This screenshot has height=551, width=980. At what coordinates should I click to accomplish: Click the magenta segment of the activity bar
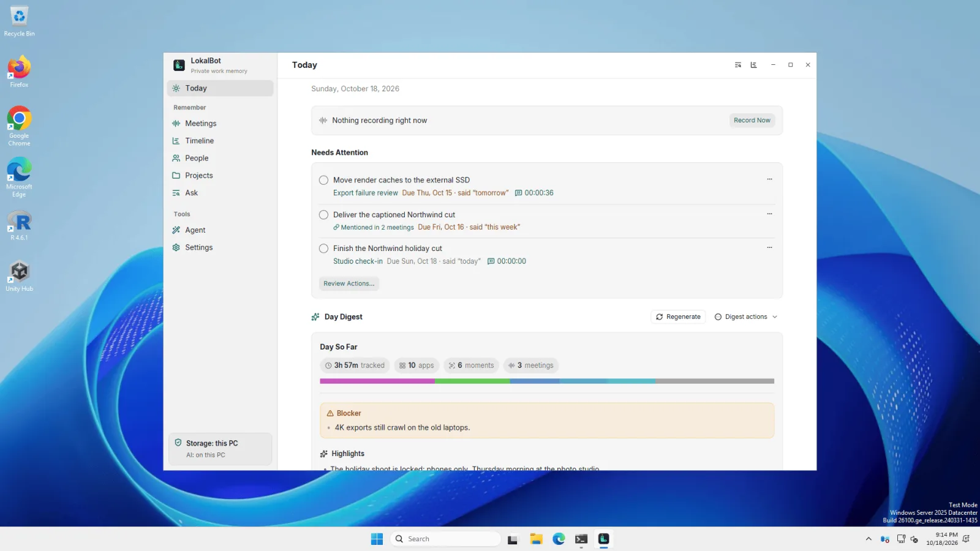[x=377, y=381]
